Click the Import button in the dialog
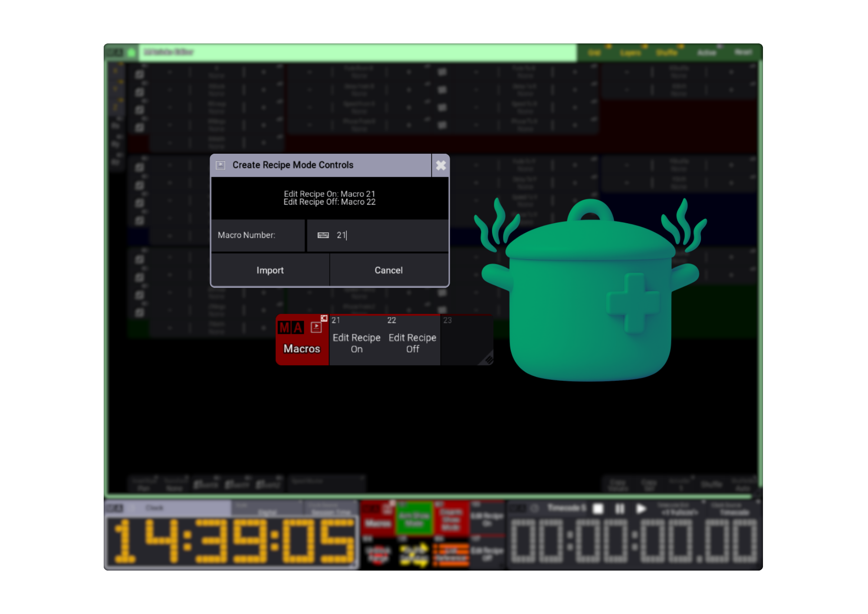Screen dimensions: 868x614 [x=270, y=270]
